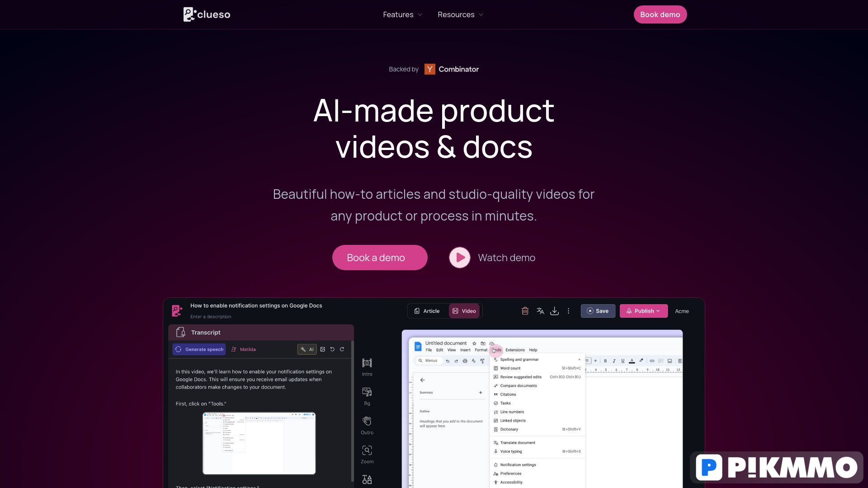This screenshot has height=488, width=868.
Task: Open the Insert menu in Google Docs
Action: tap(465, 350)
